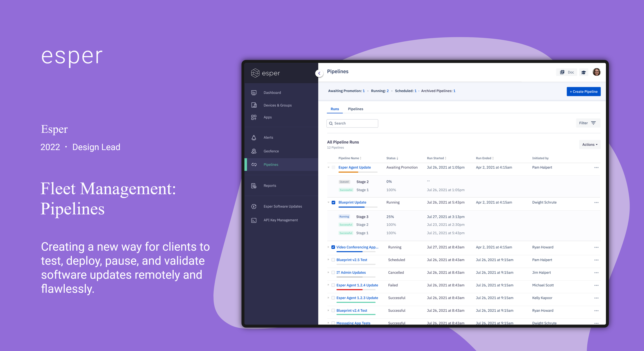Screen dimensions: 644x351
Task: Open more options for IT Admin Updates row
Action: click(x=596, y=273)
